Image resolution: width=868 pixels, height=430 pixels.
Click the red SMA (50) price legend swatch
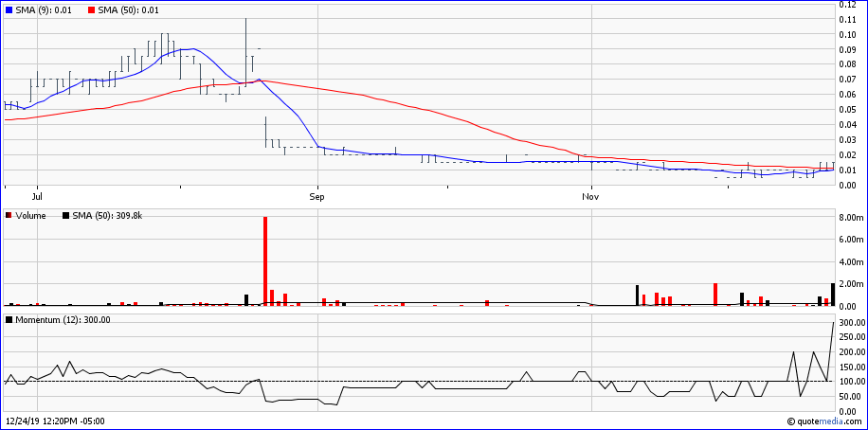point(91,9)
